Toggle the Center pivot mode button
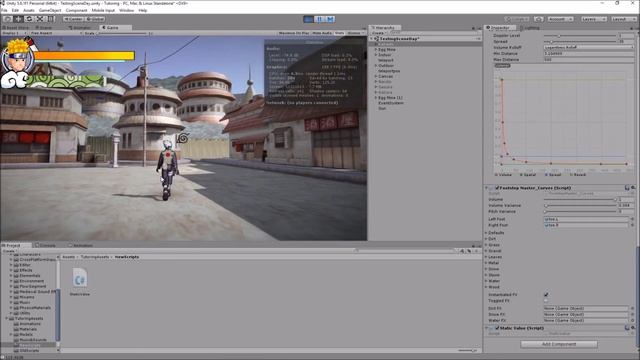 coord(73,19)
